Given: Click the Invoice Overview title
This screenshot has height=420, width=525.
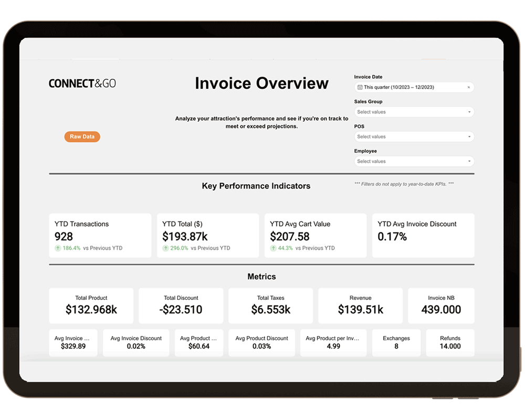Looking at the screenshot, I should [261, 83].
